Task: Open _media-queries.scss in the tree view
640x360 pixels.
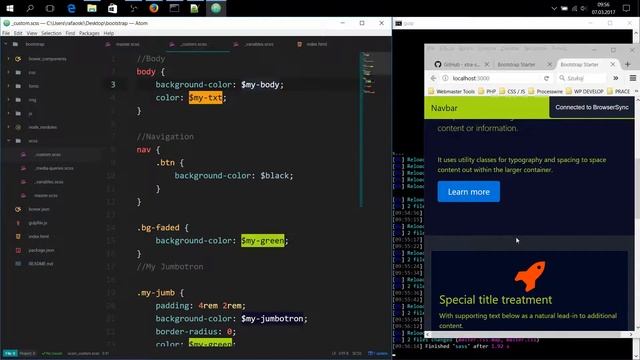Action: (53, 168)
